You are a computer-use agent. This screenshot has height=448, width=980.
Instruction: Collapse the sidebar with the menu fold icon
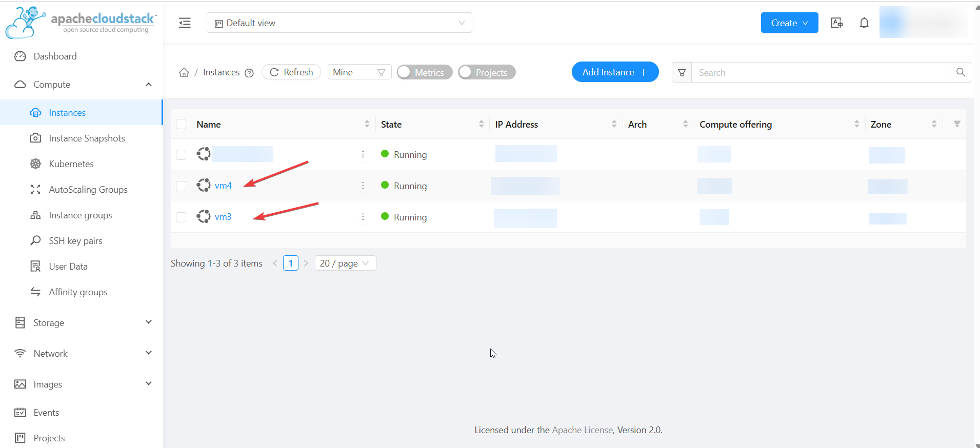point(185,23)
